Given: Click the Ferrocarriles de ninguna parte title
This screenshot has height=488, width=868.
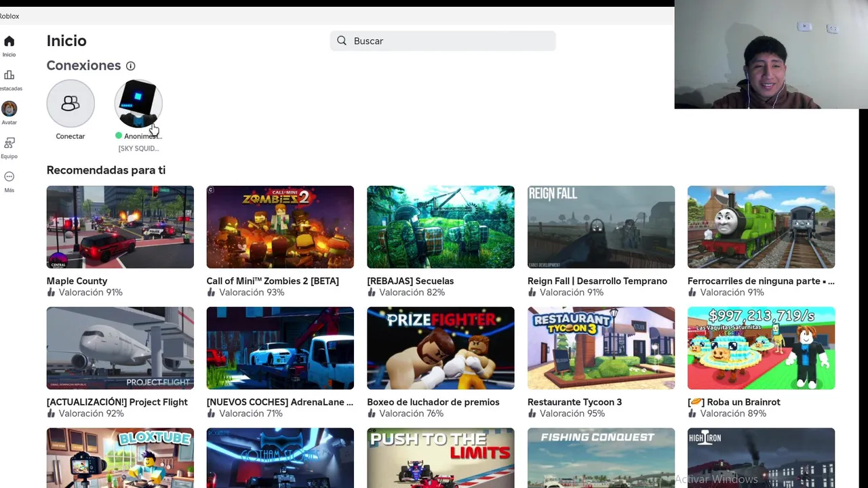Looking at the screenshot, I should (761, 281).
